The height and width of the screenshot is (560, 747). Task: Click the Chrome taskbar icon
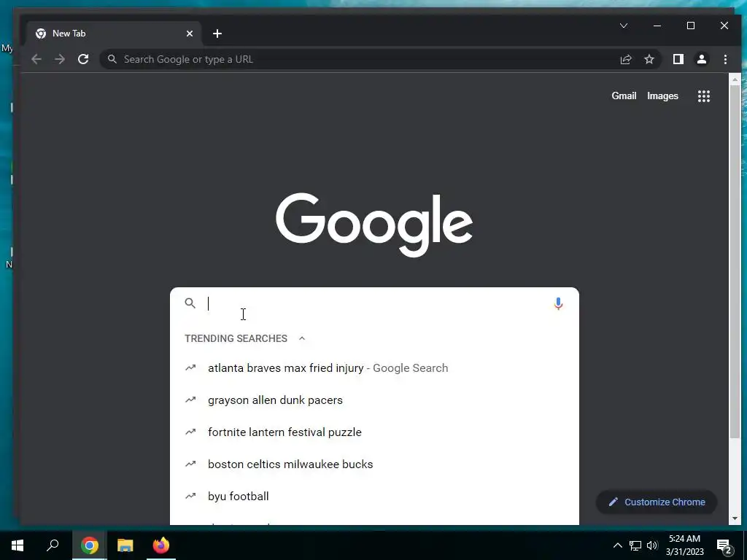click(x=89, y=545)
